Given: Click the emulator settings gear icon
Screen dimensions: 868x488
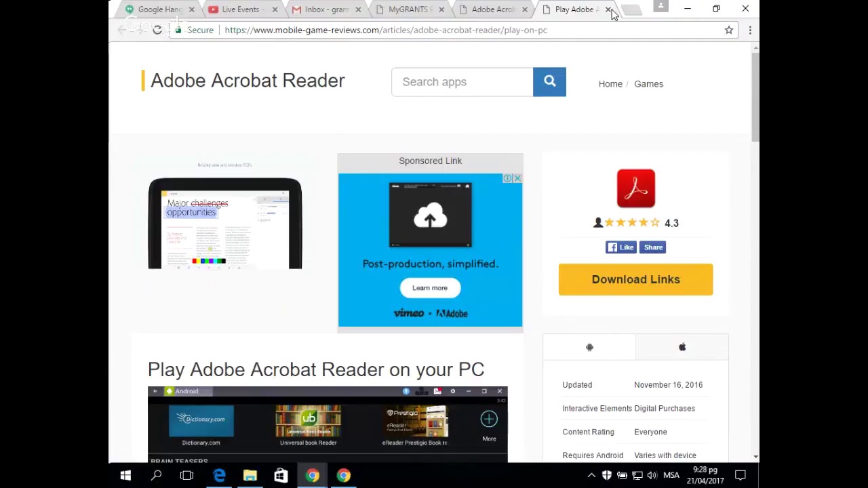Looking at the screenshot, I should [452, 391].
